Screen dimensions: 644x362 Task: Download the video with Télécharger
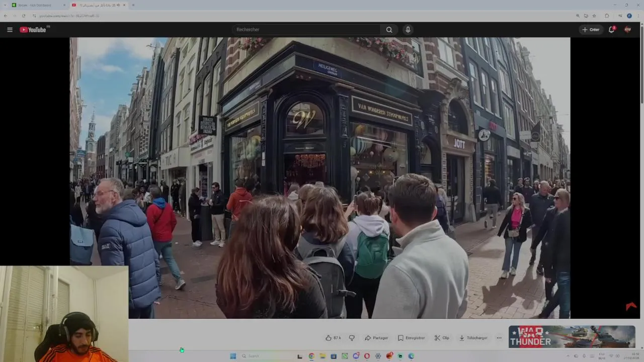tap(473, 338)
